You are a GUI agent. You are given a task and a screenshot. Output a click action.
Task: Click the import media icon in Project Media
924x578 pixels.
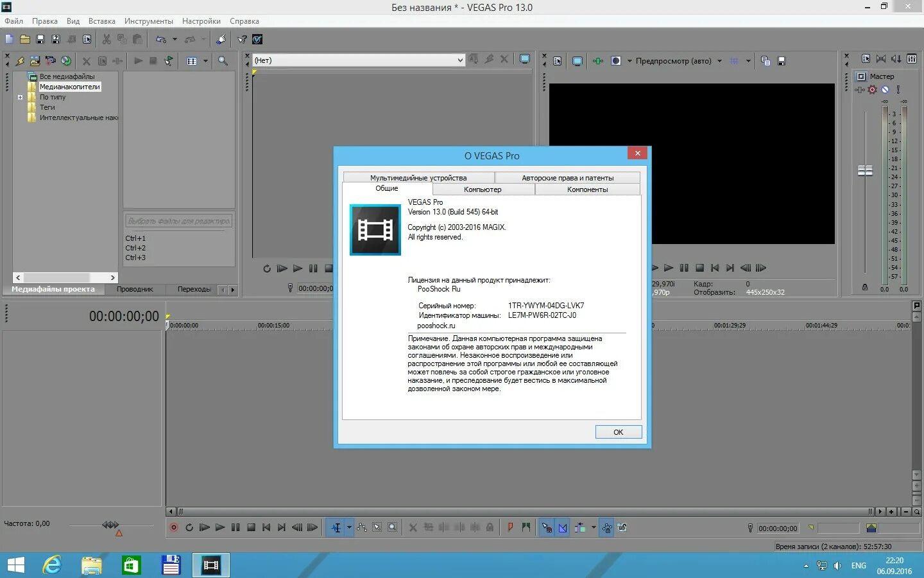click(35, 61)
